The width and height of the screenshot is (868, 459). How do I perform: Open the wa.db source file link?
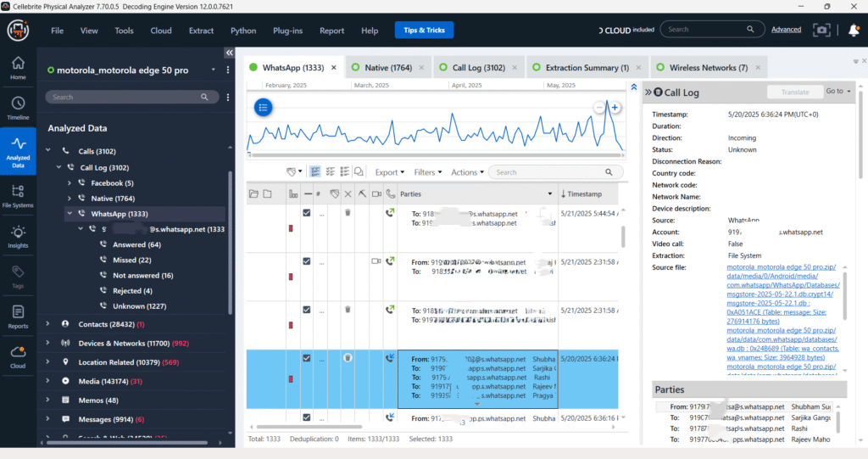[x=782, y=344]
